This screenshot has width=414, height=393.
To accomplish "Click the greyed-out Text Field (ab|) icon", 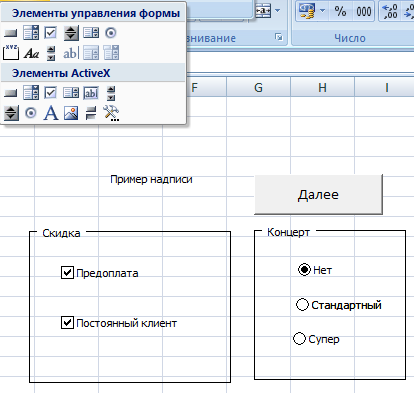I will click(x=71, y=53).
